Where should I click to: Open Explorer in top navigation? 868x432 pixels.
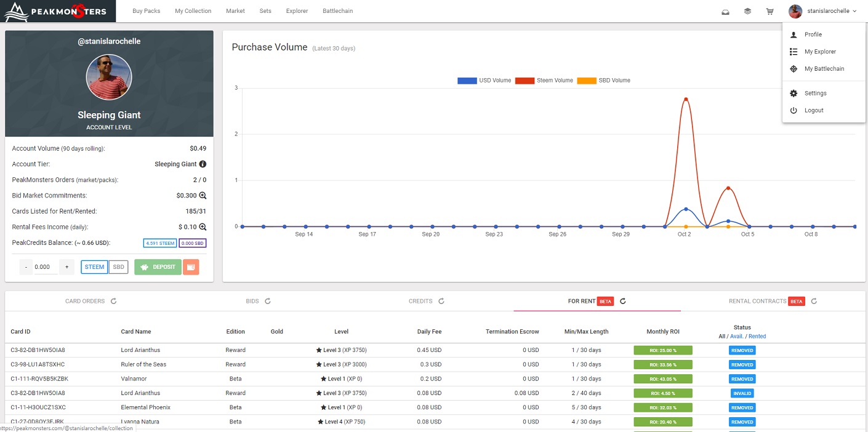[297, 11]
